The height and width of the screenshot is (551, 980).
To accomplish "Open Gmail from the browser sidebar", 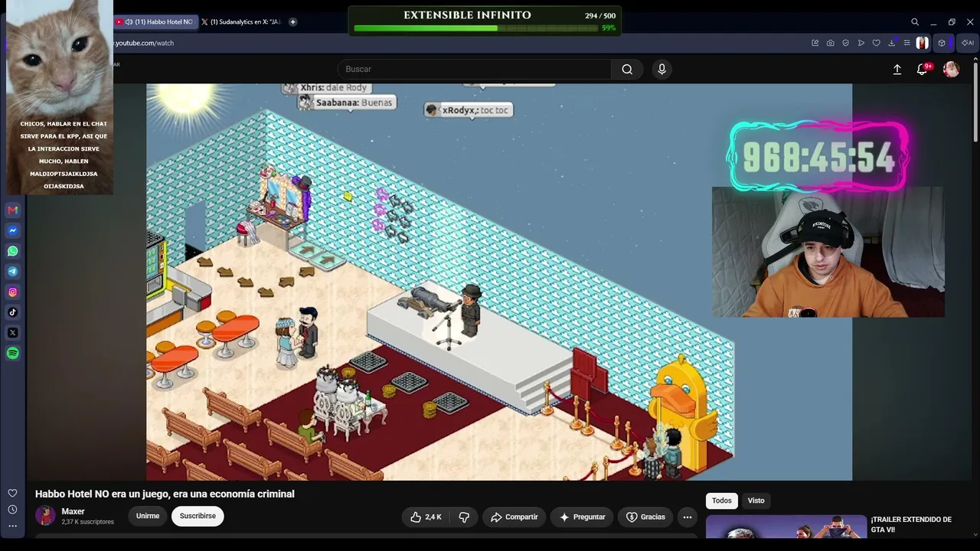I will click(13, 210).
